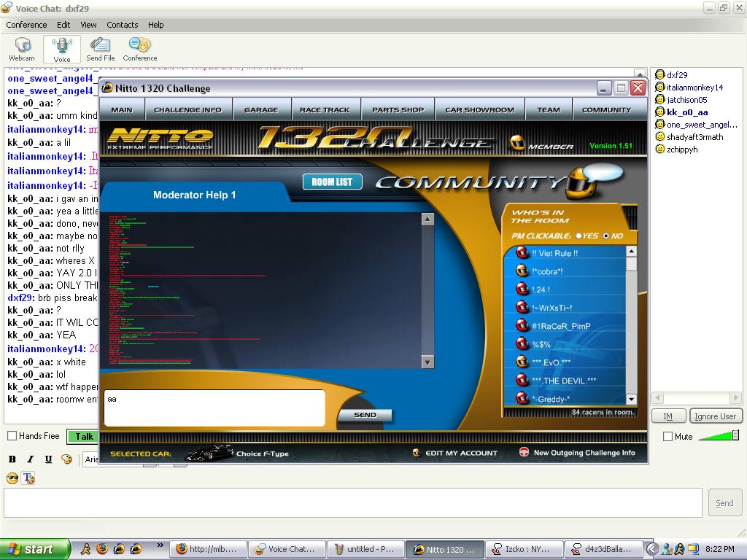
Task: Open the Conference menu
Action: 26,25
